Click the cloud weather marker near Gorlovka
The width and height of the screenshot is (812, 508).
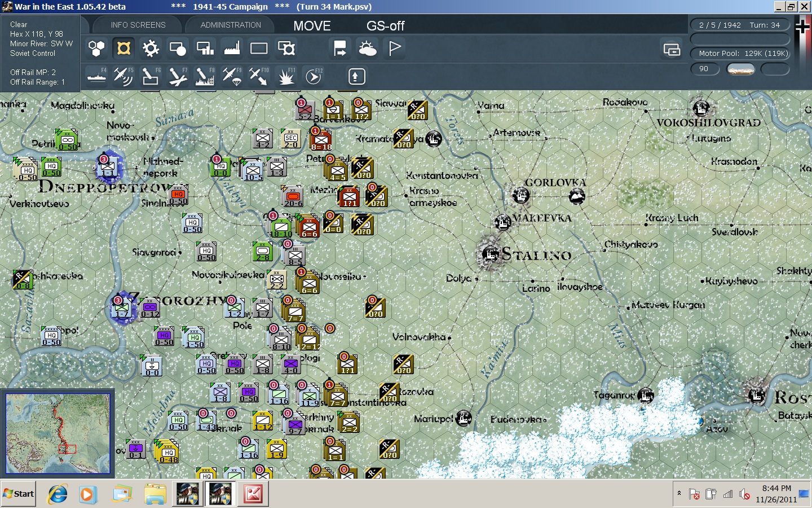coord(577,196)
